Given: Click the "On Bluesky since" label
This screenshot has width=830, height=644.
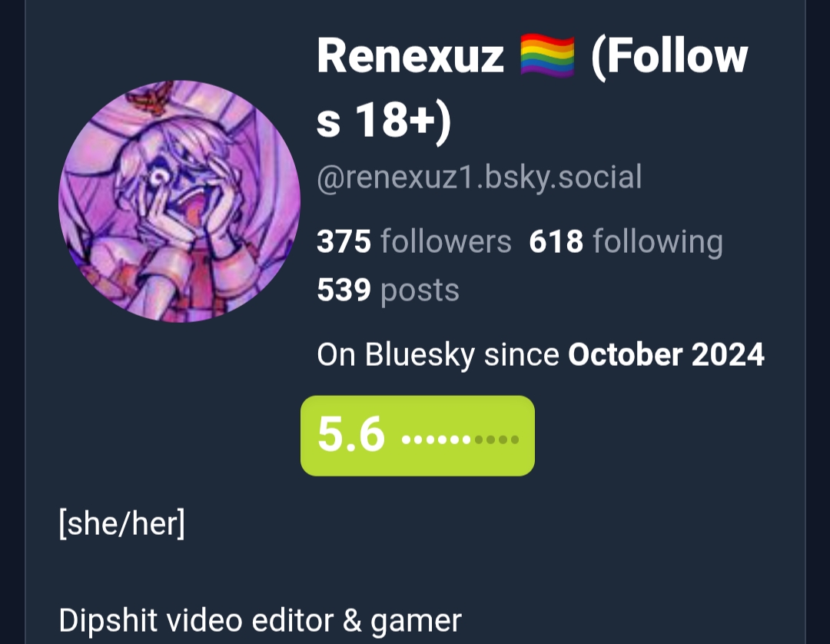Looking at the screenshot, I should coord(438,355).
